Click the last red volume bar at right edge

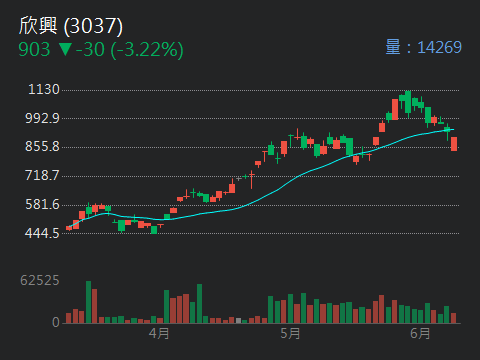[x=453, y=318]
